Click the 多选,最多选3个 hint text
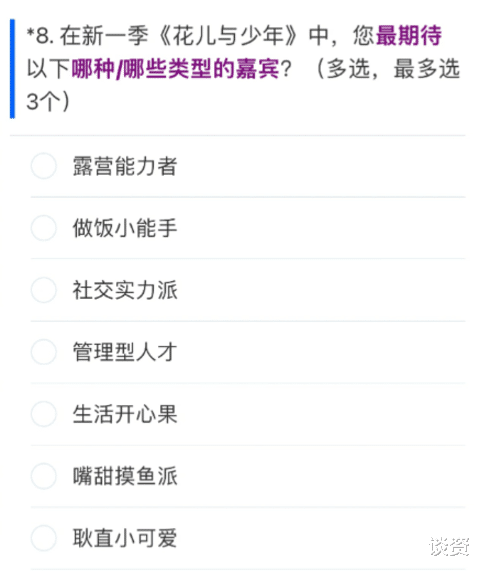 (x=243, y=85)
